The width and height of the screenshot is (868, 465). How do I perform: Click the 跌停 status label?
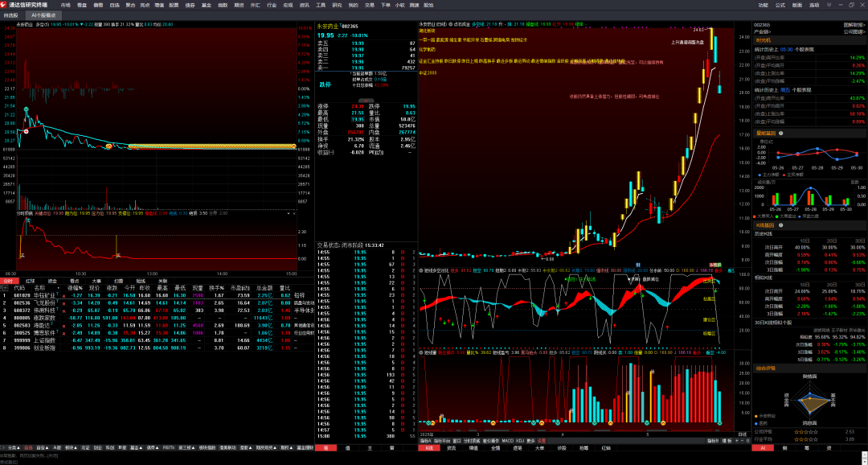click(325, 84)
